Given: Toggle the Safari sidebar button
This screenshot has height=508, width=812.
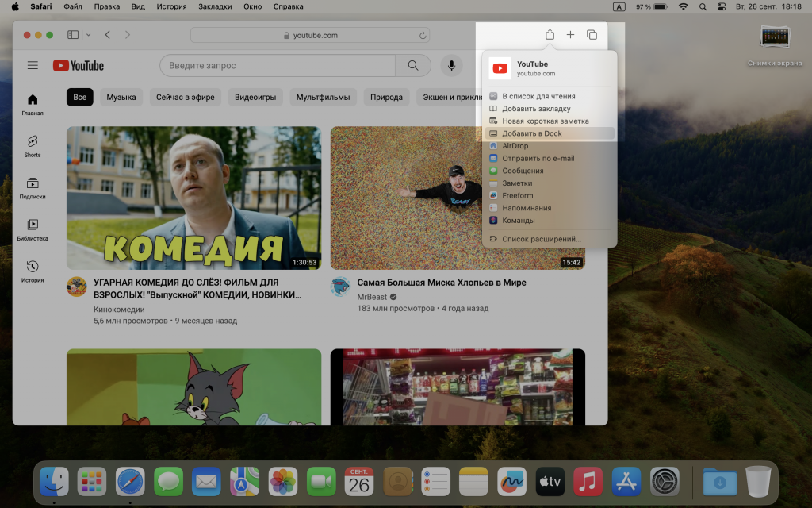Looking at the screenshot, I should coord(73,35).
